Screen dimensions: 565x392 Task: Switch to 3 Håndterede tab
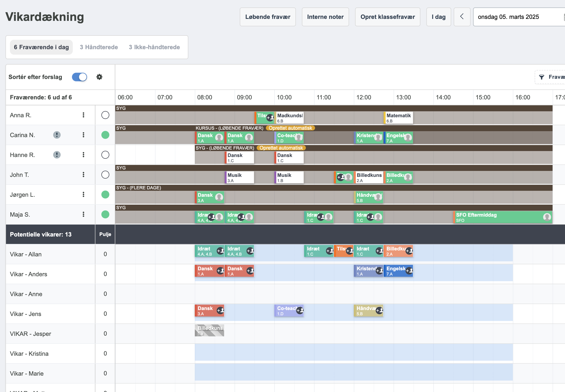click(99, 47)
